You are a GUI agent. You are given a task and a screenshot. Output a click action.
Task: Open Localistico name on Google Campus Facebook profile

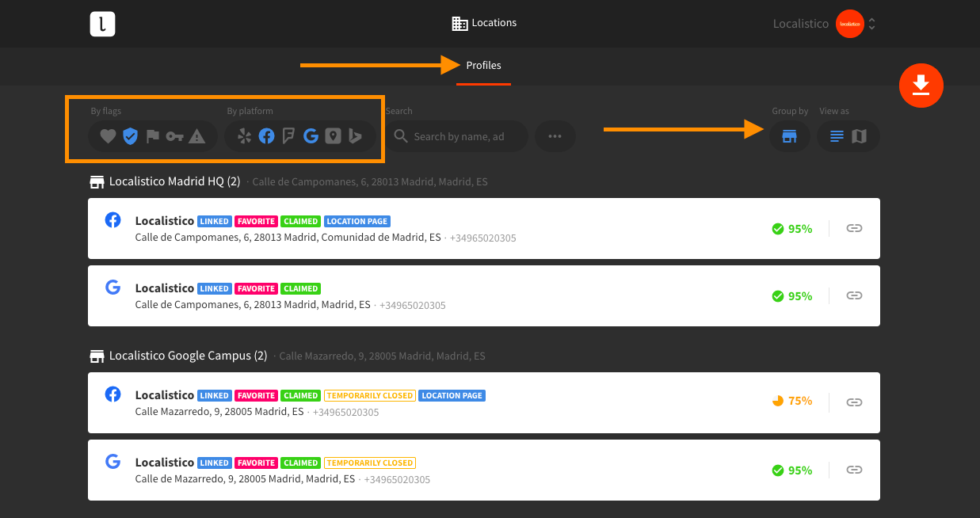(x=165, y=394)
